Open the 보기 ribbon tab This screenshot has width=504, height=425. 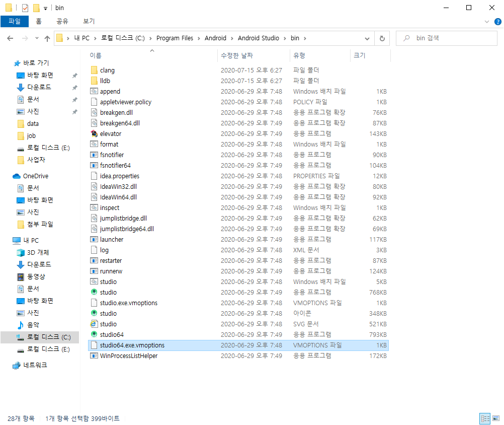89,21
